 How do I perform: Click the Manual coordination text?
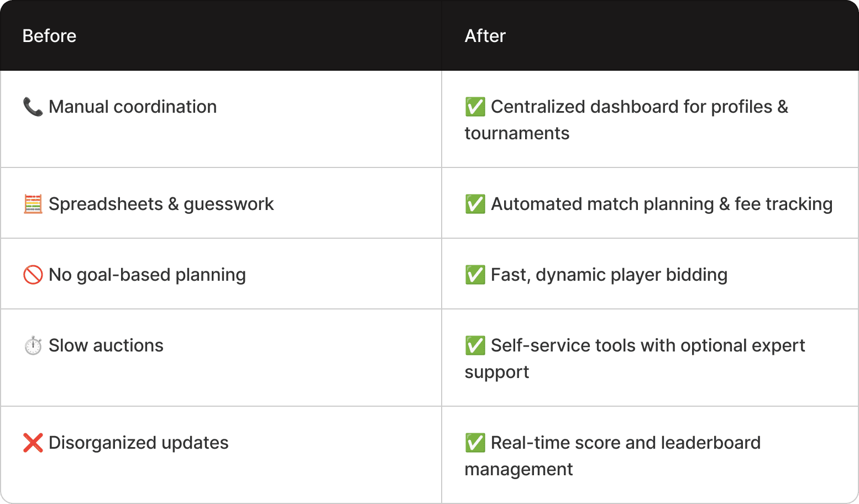coord(133,107)
